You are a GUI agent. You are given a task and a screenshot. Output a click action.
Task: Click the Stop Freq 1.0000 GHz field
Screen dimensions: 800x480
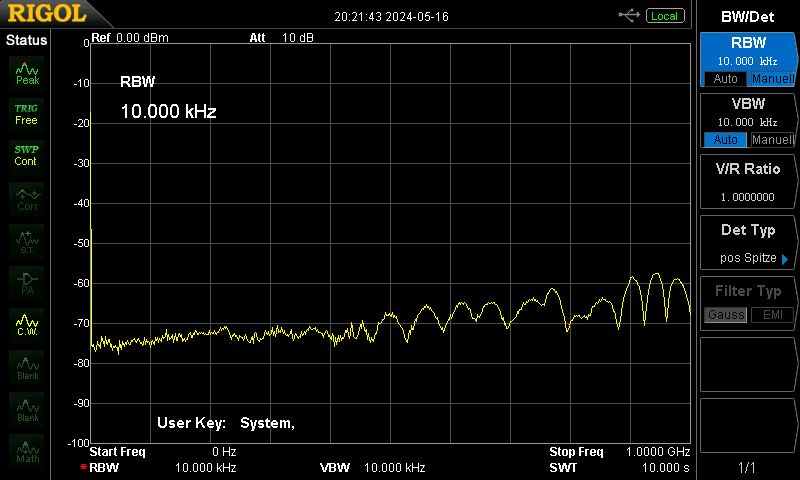(619, 451)
